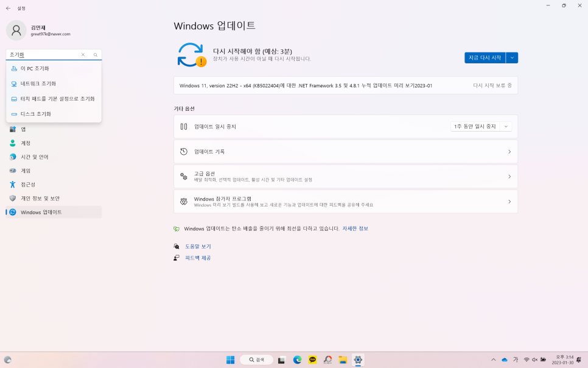Click the muted volume tray icon

[535, 359]
